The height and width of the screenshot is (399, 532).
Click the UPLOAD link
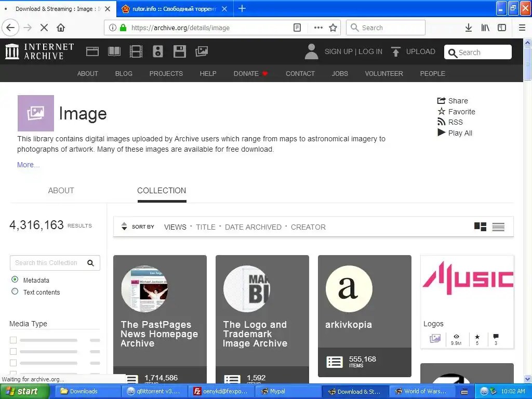(x=413, y=51)
